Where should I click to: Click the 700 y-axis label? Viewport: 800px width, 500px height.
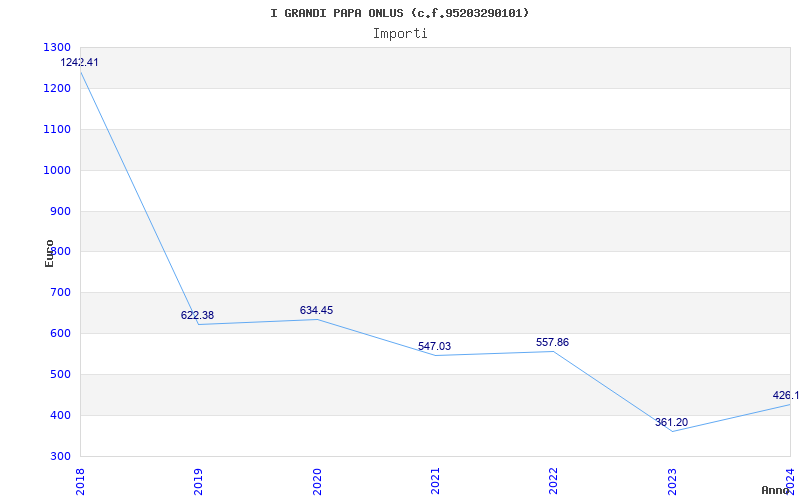[60, 293]
